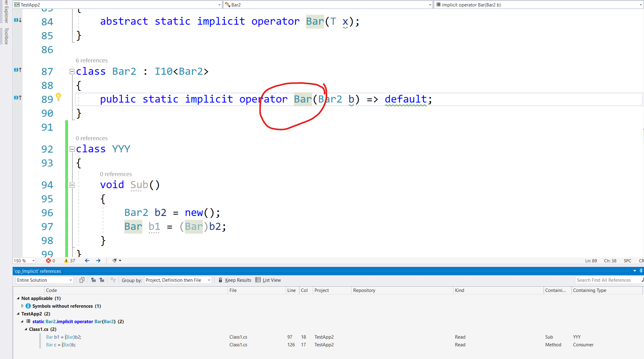The image size is (644, 359).
Task: Open Entire Solution scope dropdown
Action: click(x=44, y=280)
